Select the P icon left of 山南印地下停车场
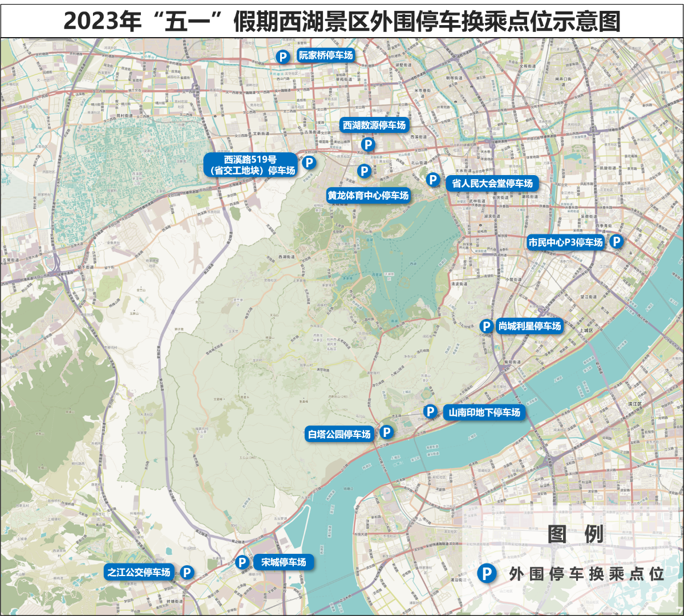 pyautogui.click(x=430, y=411)
